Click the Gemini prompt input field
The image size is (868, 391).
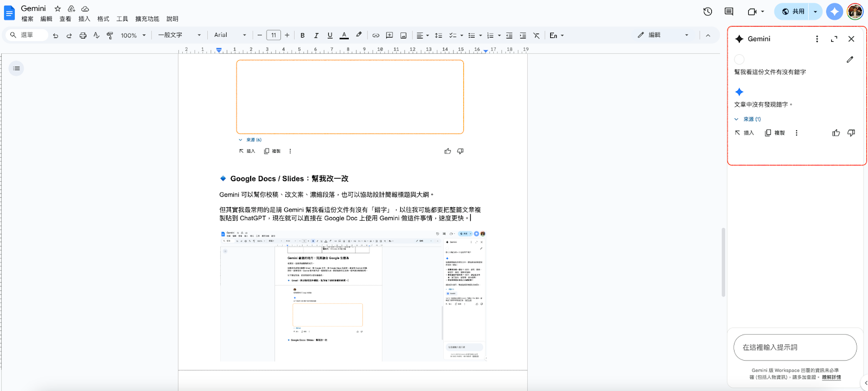[x=795, y=347]
